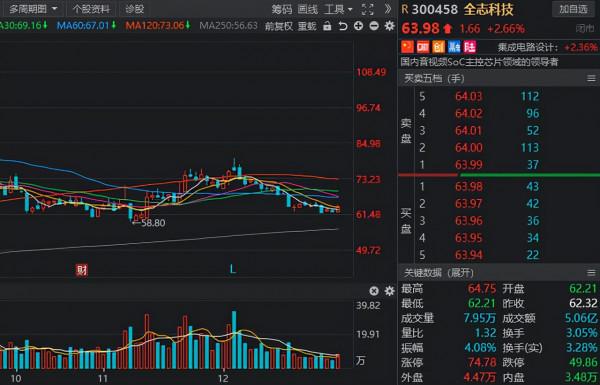
Task: Click the pink 陆 stock-connect badge
Action: tap(470, 47)
